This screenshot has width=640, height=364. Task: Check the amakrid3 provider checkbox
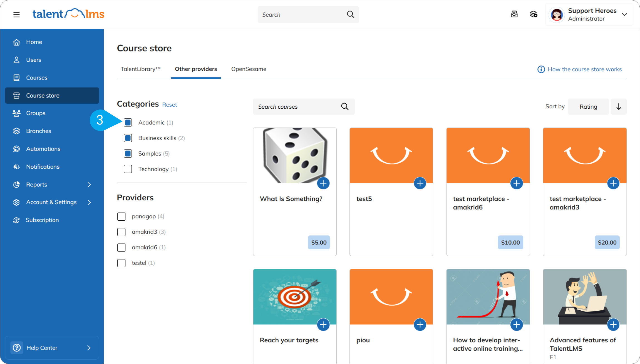point(121,232)
